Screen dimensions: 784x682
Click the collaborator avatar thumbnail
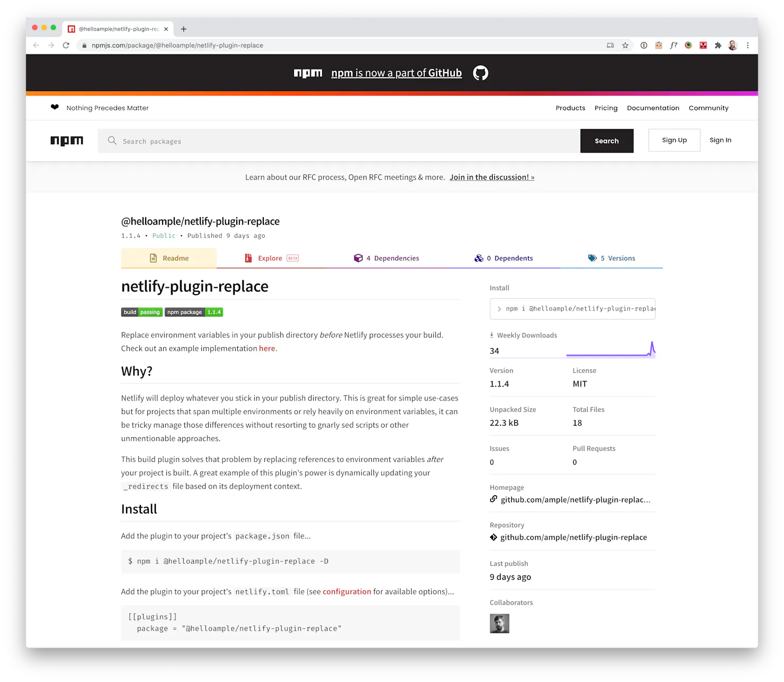pyautogui.click(x=500, y=624)
